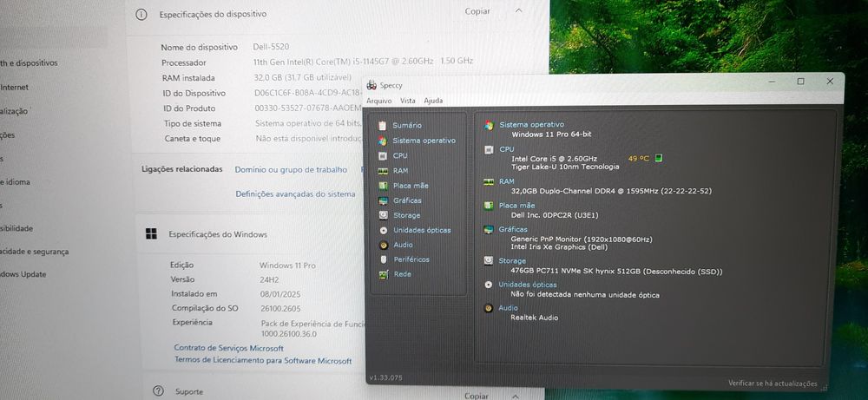This screenshot has height=400, width=868.
Task: Open the Domínio ou grupo de trabalho link
Action: (291, 169)
